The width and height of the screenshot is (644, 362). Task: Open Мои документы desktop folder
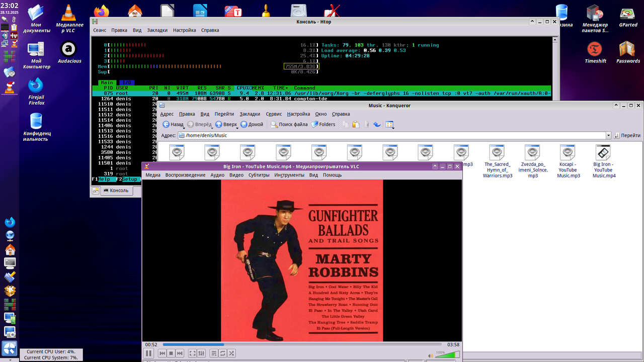(36, 19)
